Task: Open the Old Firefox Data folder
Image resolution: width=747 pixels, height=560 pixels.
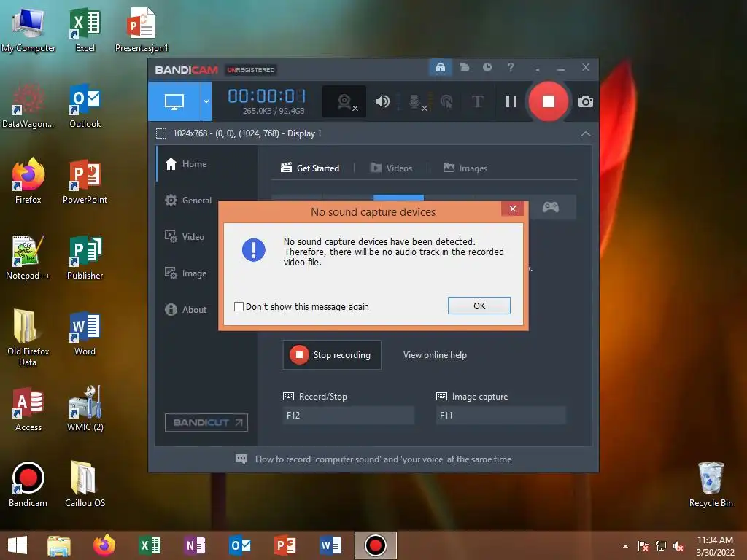Action: [x=28, y=338]
